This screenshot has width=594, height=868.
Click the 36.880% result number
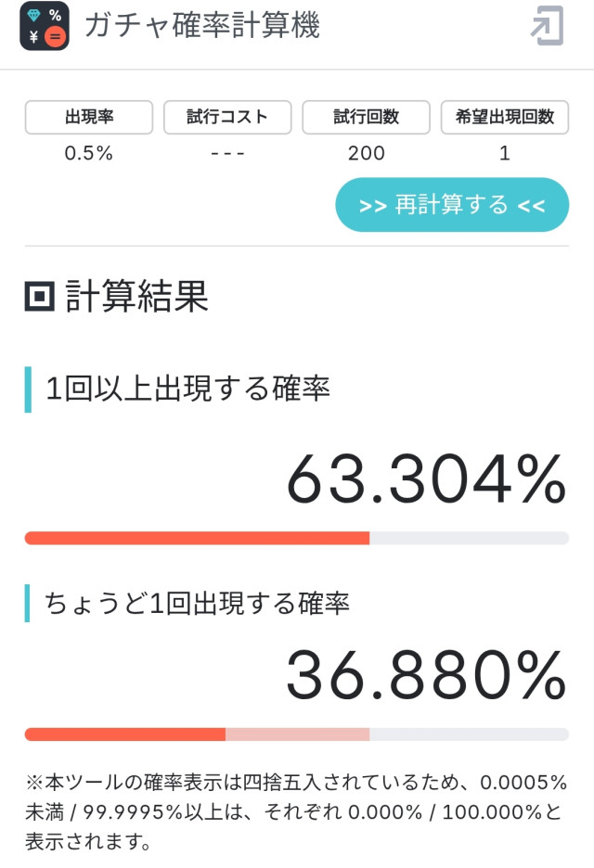426,675
